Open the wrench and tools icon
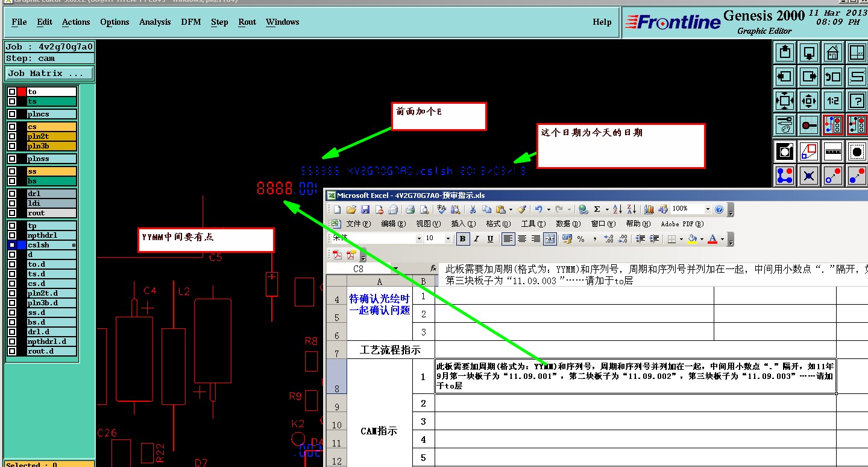Viewport: 868px width, 467px height. tap(785, 125)
